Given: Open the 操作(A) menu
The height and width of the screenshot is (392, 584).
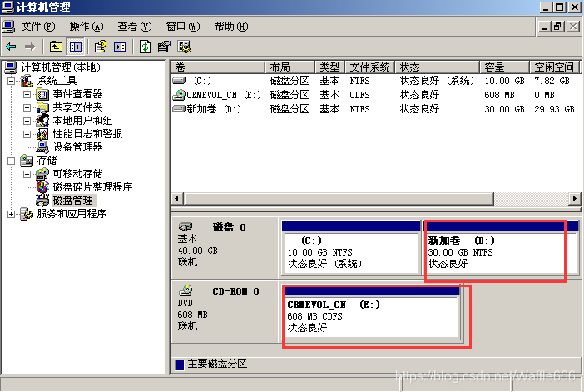Looking at the screenshot, I should click(x=87, y=27).
